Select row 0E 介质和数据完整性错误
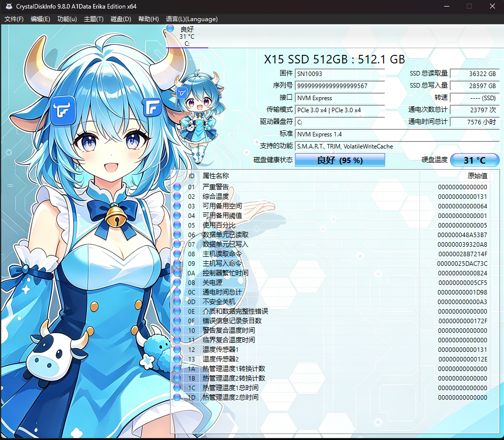 [330, 311]
